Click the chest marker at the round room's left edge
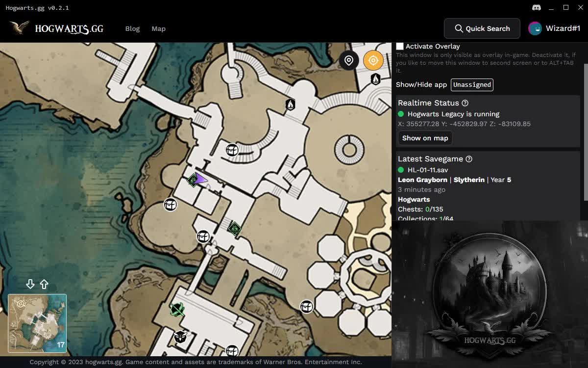Screen dimensions: 588x368 click(x=170, y=205)
